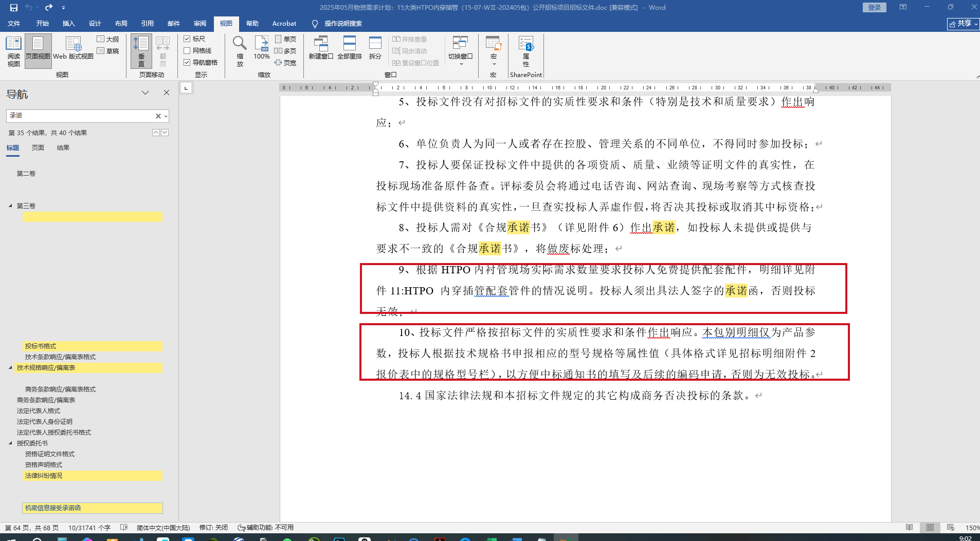Open the 切换窗口 dropdown

(460, 51)
